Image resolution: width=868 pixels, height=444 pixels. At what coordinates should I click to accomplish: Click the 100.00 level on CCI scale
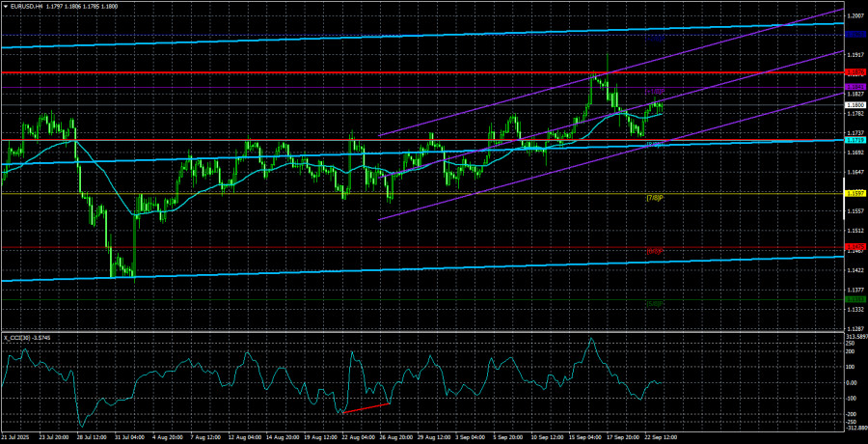click(853, 368)
